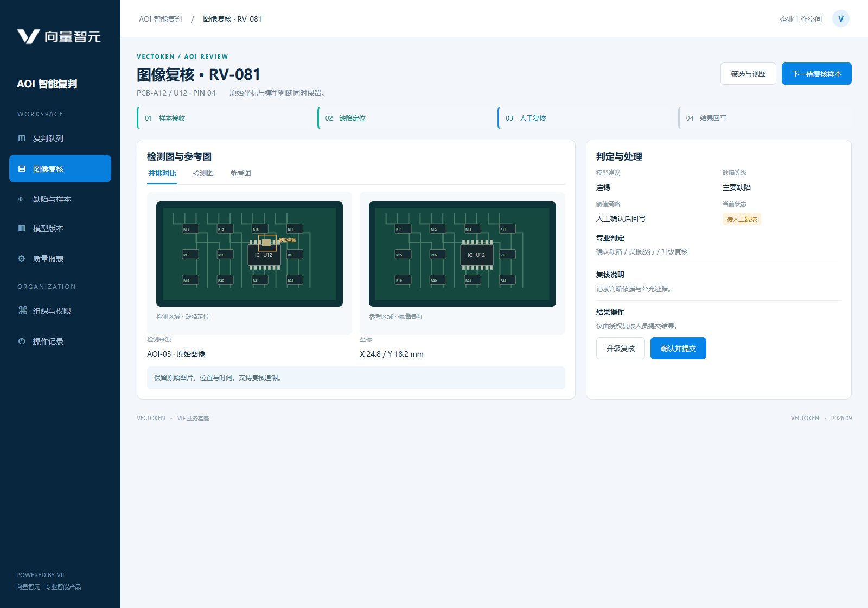
Task: Switch to the 参考图 tab
Action: coord(240,173)
